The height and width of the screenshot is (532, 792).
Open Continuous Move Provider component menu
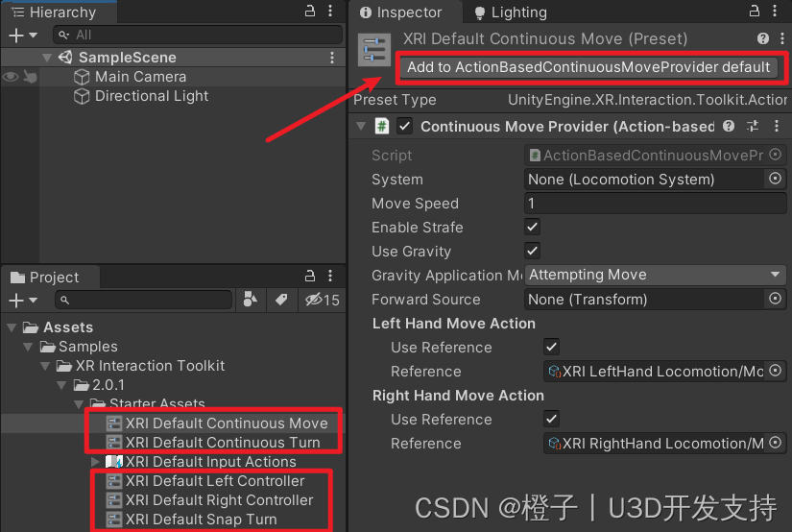tap(777, 127)
